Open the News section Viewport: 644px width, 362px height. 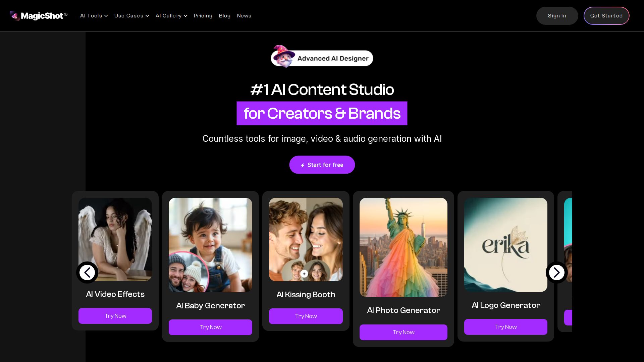[244, 16]
